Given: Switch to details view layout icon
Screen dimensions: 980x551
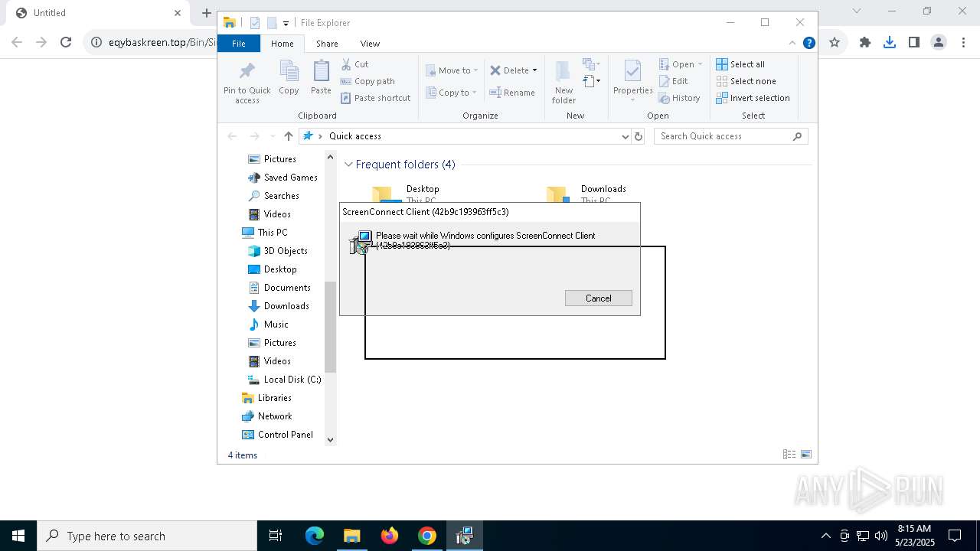Looking at the screenshot, I should (x=789, y=455).
